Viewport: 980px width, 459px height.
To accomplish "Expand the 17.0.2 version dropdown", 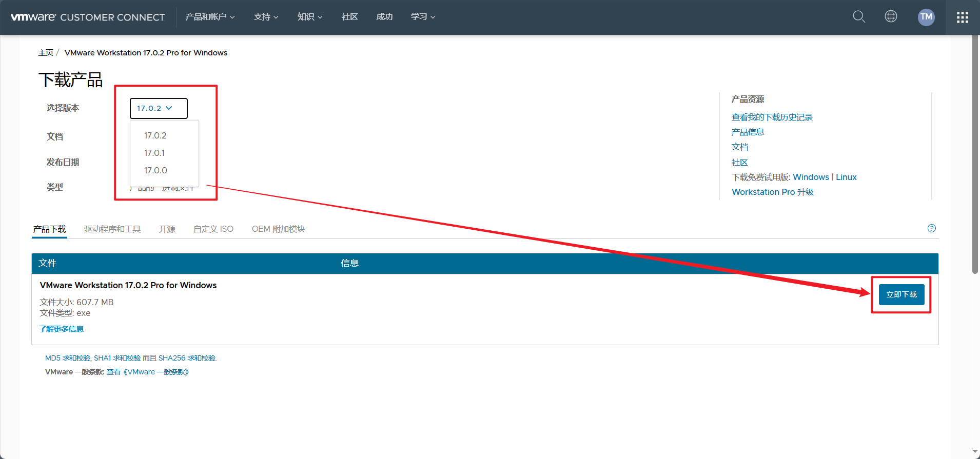I will click(158, 108).
